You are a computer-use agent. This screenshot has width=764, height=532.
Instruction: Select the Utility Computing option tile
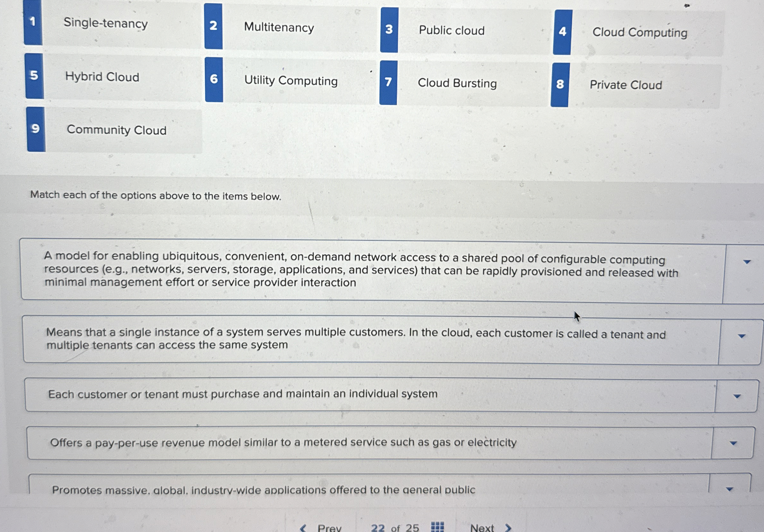(x=290, y=80)
